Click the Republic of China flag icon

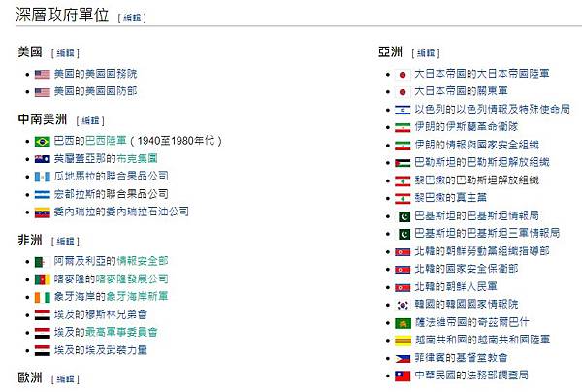point(403,376)
